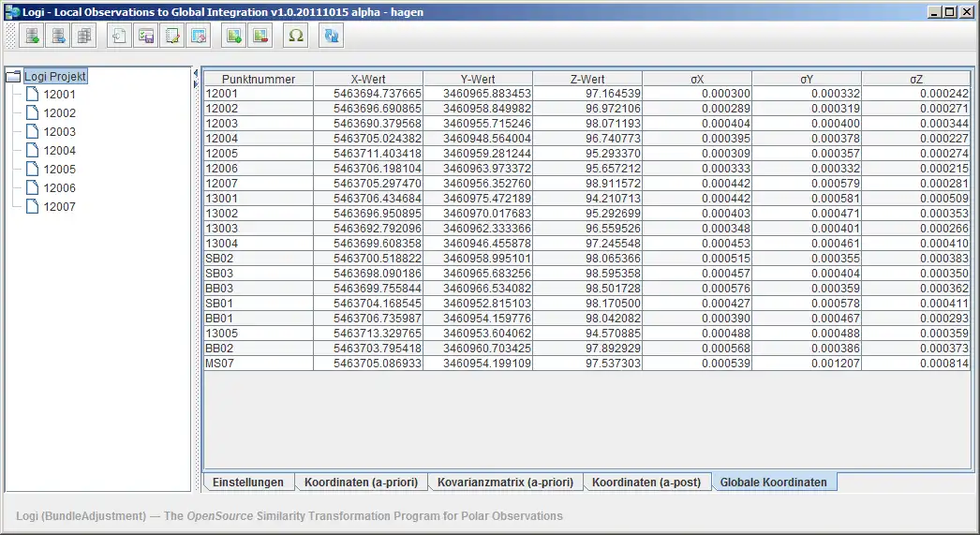Click X-Wert cell 5463696.690865

point(368,109)
